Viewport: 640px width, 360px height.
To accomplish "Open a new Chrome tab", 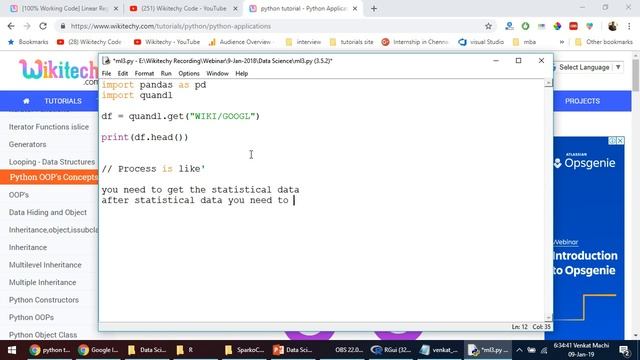I will coord(373,8).
